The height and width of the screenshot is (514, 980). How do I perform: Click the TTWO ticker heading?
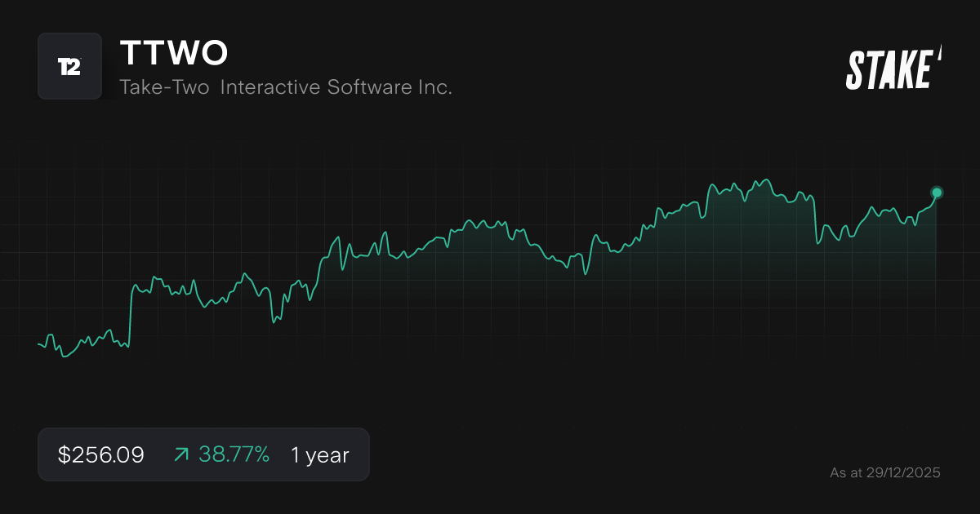(x=173, y=53)
